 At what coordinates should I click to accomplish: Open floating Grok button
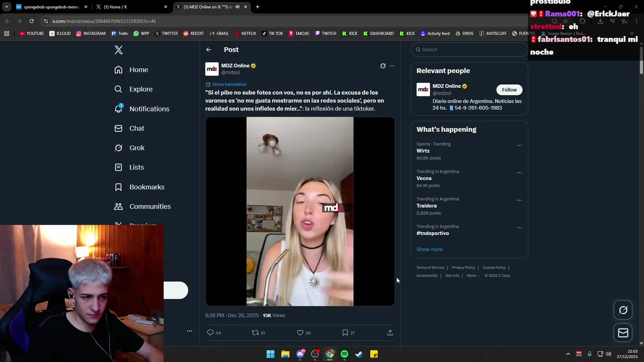coord(623,310)
